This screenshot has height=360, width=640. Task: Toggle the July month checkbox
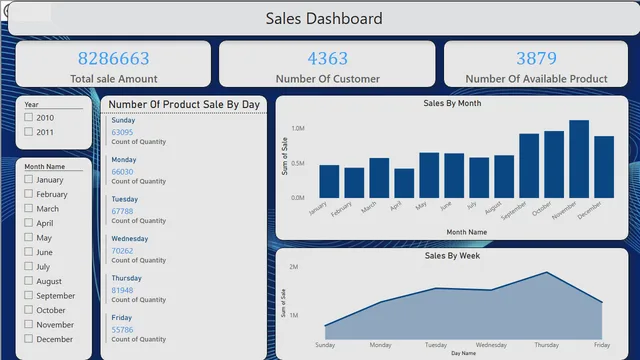coord(29,266)
